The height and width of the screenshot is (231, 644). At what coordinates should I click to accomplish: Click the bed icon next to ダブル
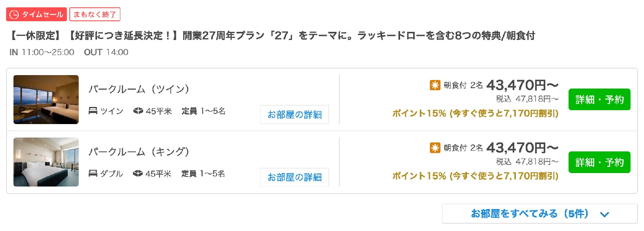(93, 173)
